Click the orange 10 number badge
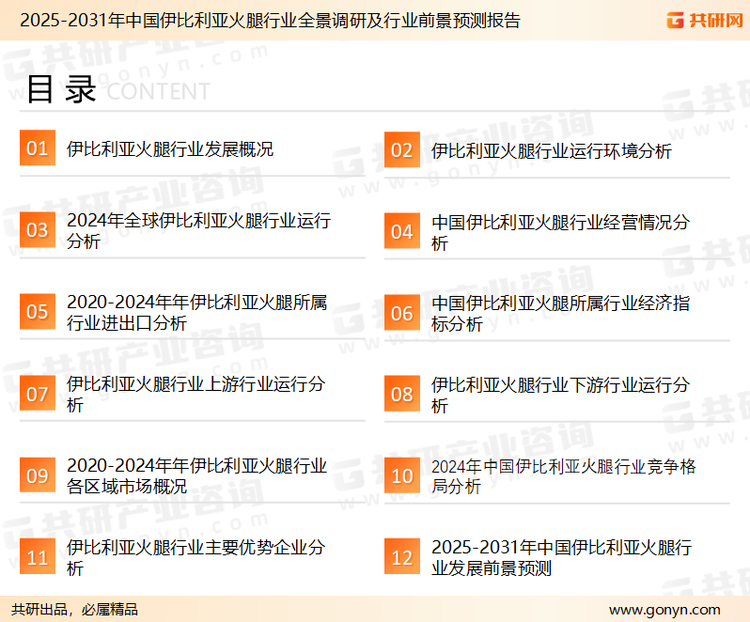 coord(402,476)
